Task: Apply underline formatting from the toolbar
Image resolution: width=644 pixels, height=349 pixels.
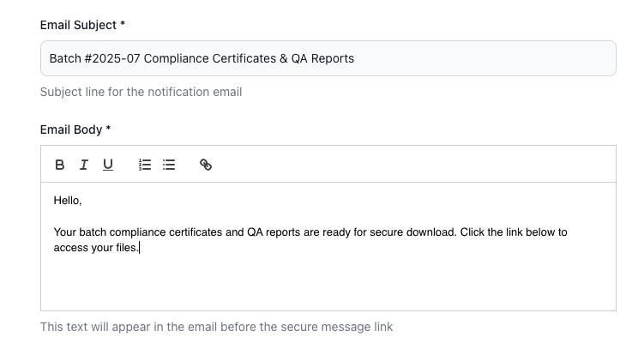Action: click(108, 165)
